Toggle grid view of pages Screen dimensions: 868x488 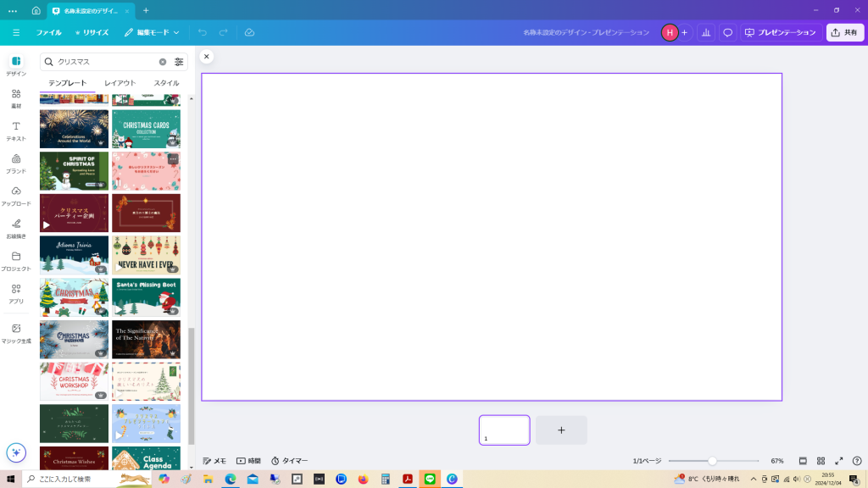pos(821,461)
